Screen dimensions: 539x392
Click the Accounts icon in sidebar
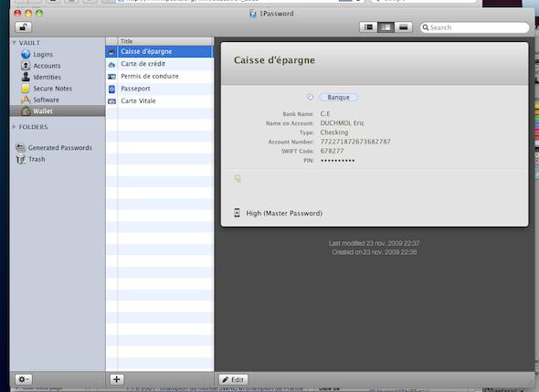pyautogui.click(x=26, y=66)
